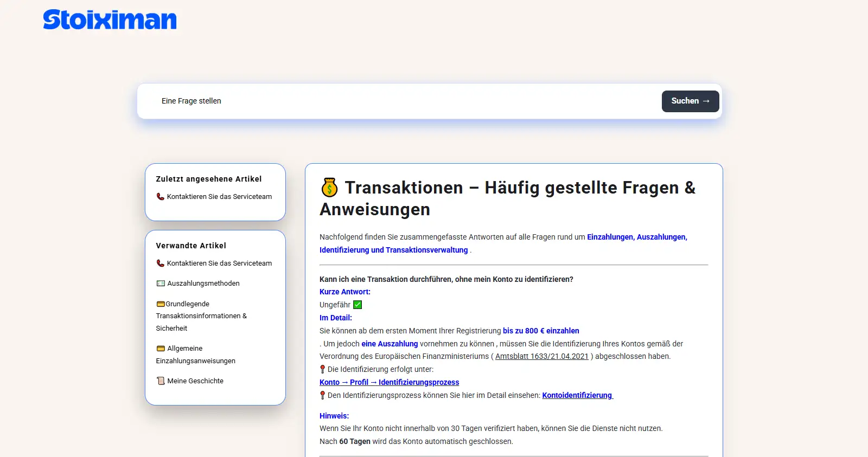Click the green checkmark after Ungefähr
This screenshot has height=457, width=868.
coord(358,305)
